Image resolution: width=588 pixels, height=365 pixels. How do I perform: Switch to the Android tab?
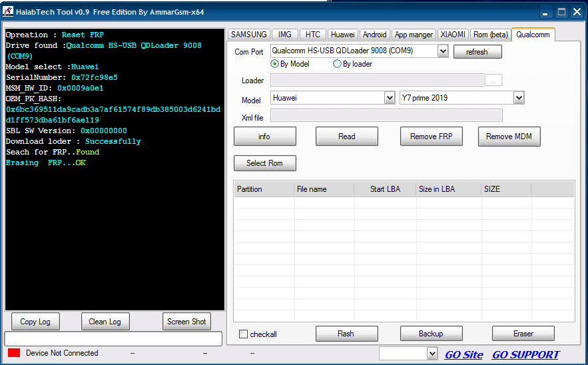(x=374, y=35)
